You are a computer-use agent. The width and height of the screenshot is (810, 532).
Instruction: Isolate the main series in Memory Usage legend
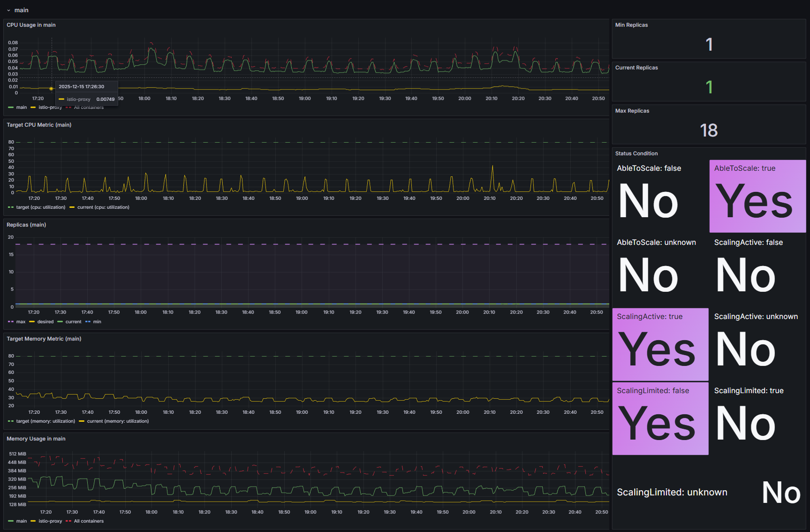(x=21, y=521)
